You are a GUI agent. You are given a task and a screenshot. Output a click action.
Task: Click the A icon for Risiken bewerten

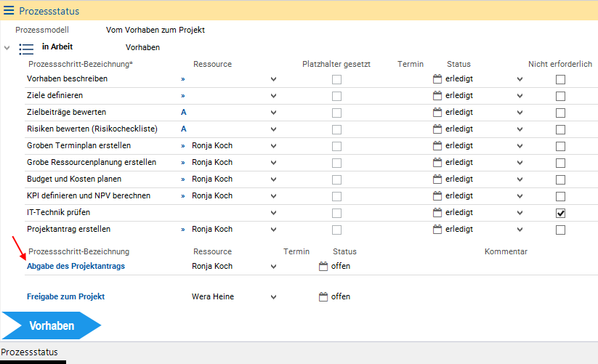coord(183,129)
